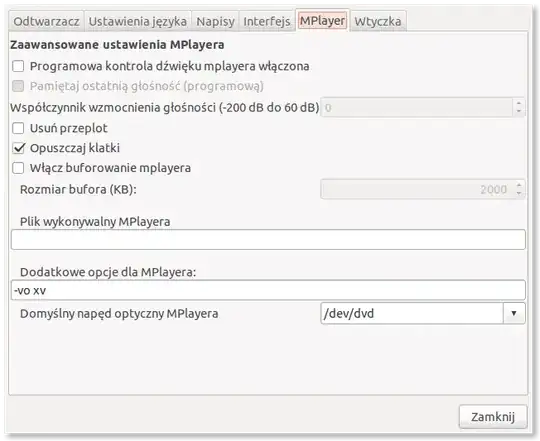Uncheck the Opuszczaj klatki checkbox

[x=18, y=148]
